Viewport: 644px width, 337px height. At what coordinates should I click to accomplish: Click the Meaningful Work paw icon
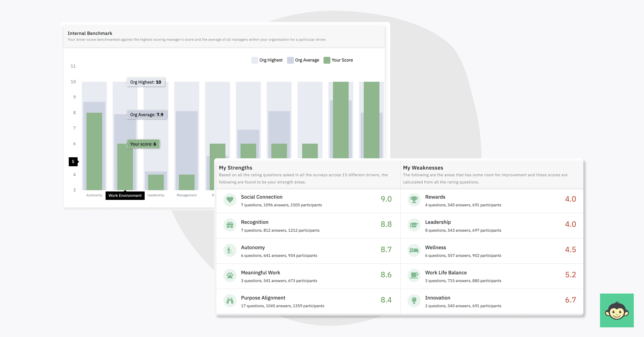click(x=230, y=276)
